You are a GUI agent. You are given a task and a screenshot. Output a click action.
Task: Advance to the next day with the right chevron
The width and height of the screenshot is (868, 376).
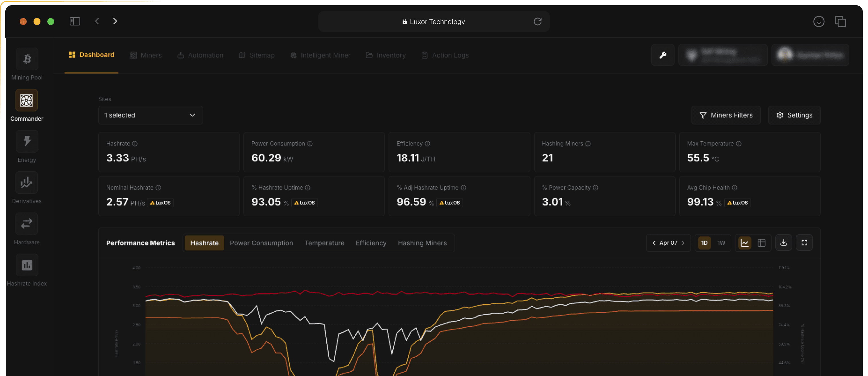(683, 243)
